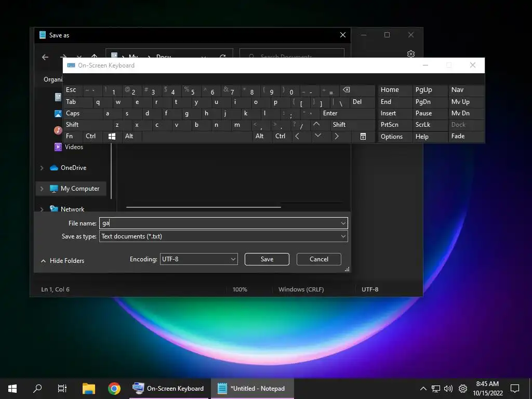Select Network in the navigation pane

pos(67,209)
